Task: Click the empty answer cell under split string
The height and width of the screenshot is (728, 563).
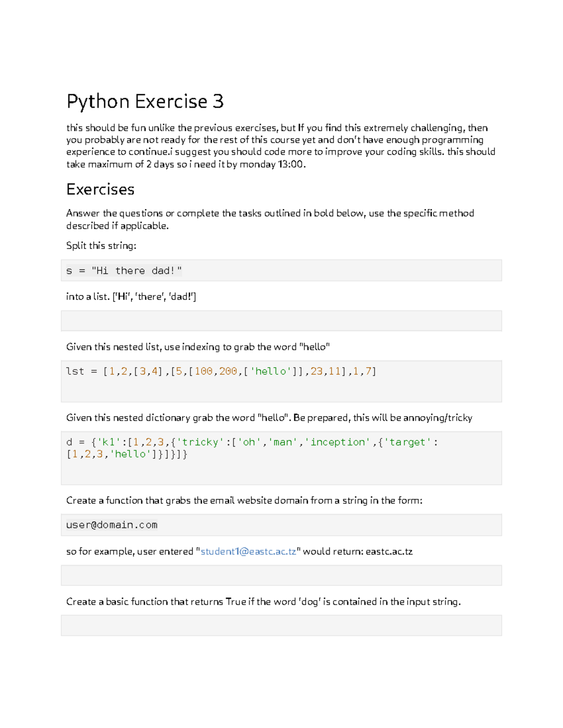Action: click(281, 321)
